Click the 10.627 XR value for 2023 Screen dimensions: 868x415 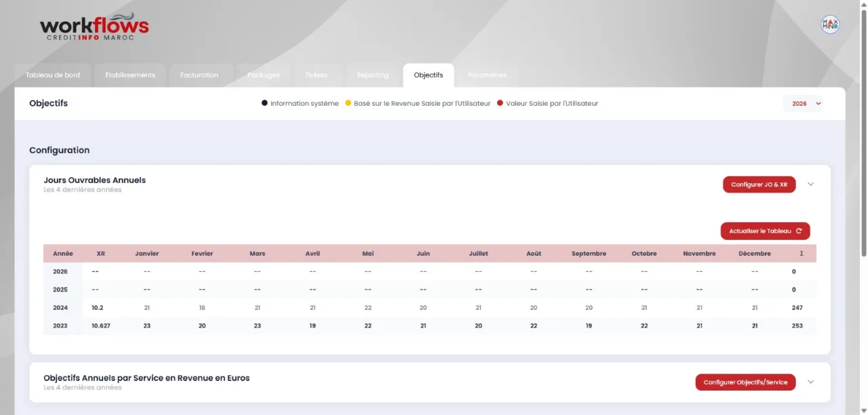101,326
